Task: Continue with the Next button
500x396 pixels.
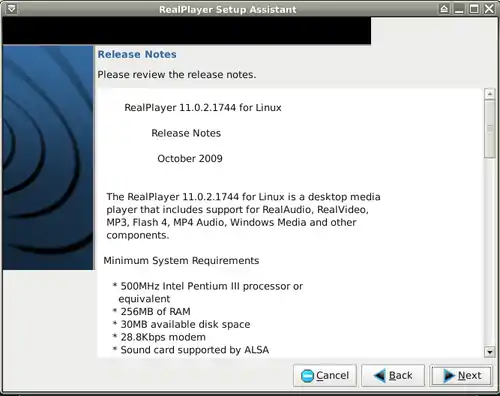Action: (461, 376)
